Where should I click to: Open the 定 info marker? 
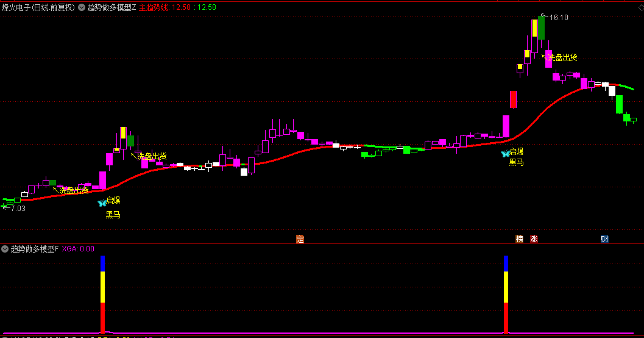(300, 239)
